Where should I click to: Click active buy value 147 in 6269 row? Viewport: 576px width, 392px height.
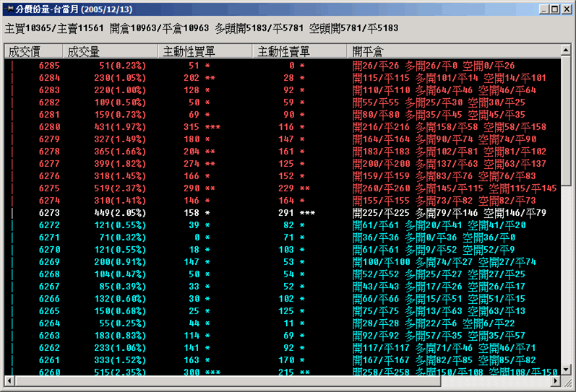click(x=192, y=262)
